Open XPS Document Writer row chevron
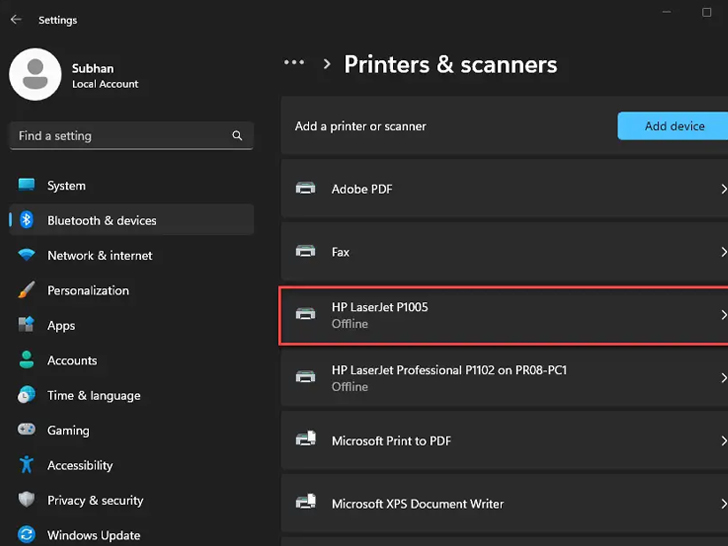Screen dimensions: 728x546 (x=723, y=503)
